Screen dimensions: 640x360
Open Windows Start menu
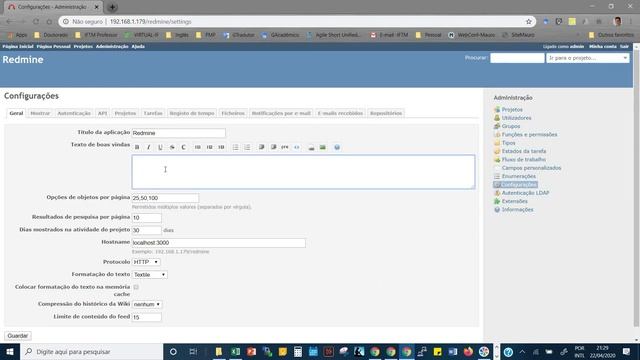[10, 351]
